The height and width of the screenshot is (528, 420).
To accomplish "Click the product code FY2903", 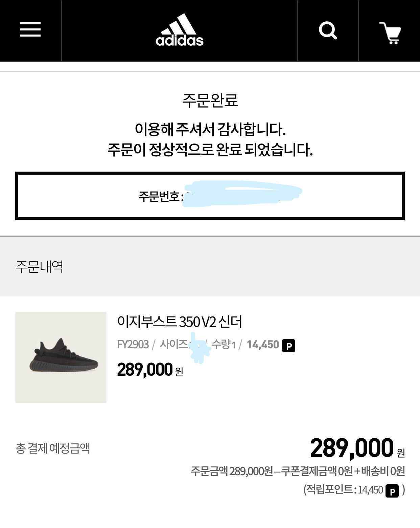I will [133, 345].
